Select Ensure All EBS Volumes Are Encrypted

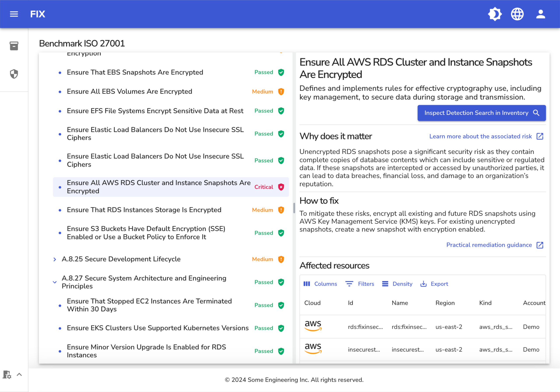click(x=171, y=91)
